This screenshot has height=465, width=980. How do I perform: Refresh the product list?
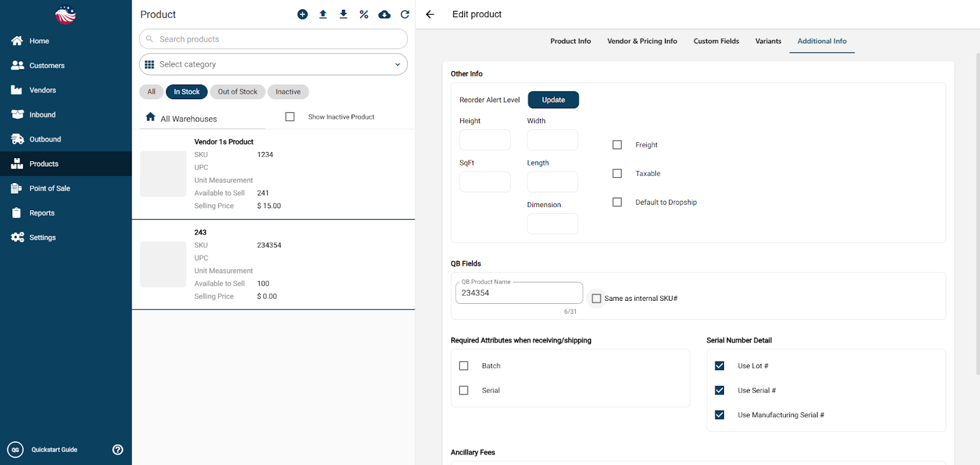coord(405,14)
